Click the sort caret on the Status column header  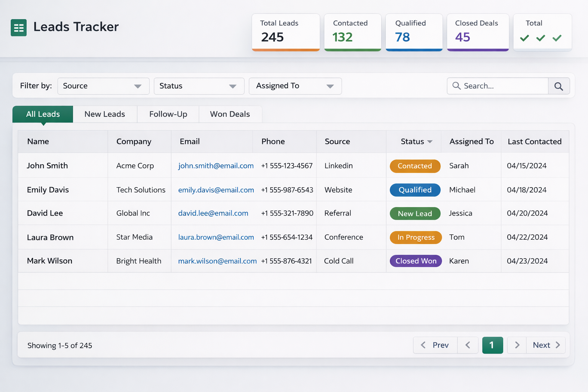click(430, 141)
